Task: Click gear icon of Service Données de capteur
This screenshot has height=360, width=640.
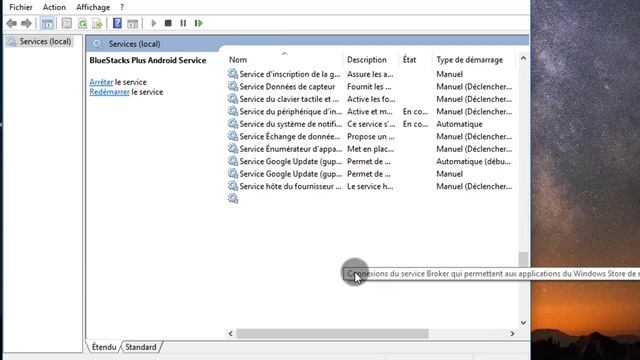Action: [233, 86]
